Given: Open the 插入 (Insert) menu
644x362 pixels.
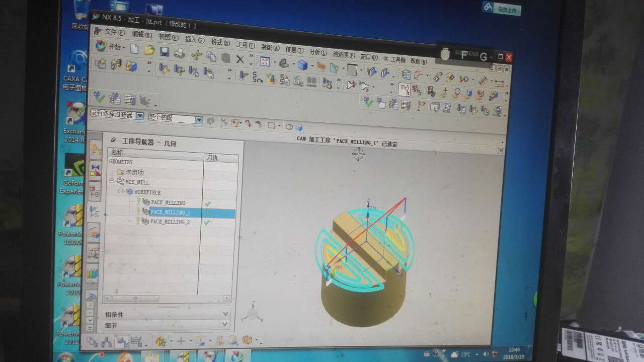Looking at the screenshot, I should [195, 39].
